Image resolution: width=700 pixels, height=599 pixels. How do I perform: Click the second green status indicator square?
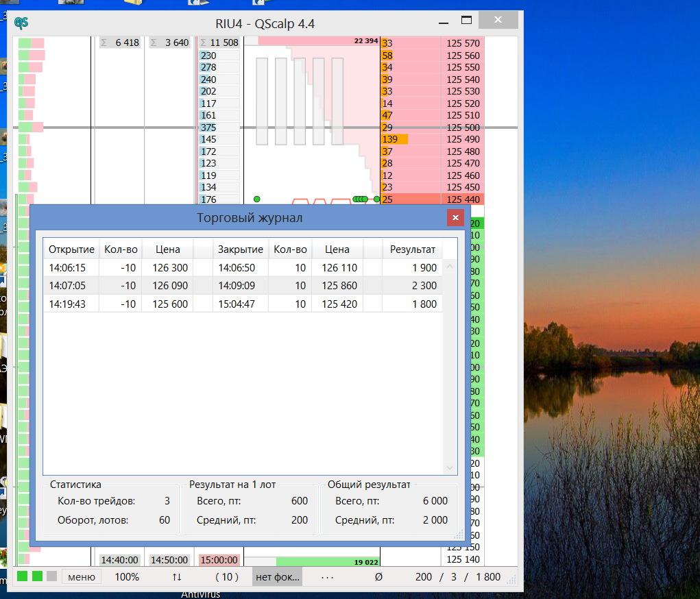click(37, 576)
